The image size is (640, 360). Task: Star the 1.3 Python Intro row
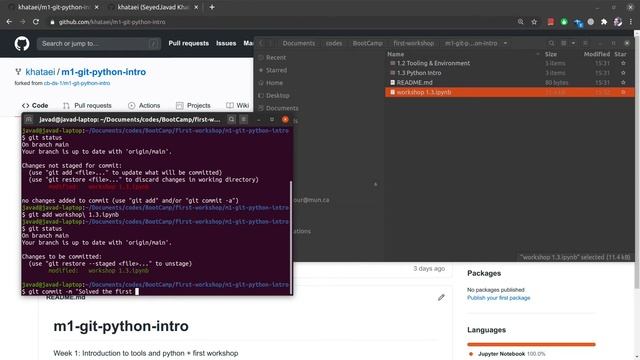tap(623, 73)
